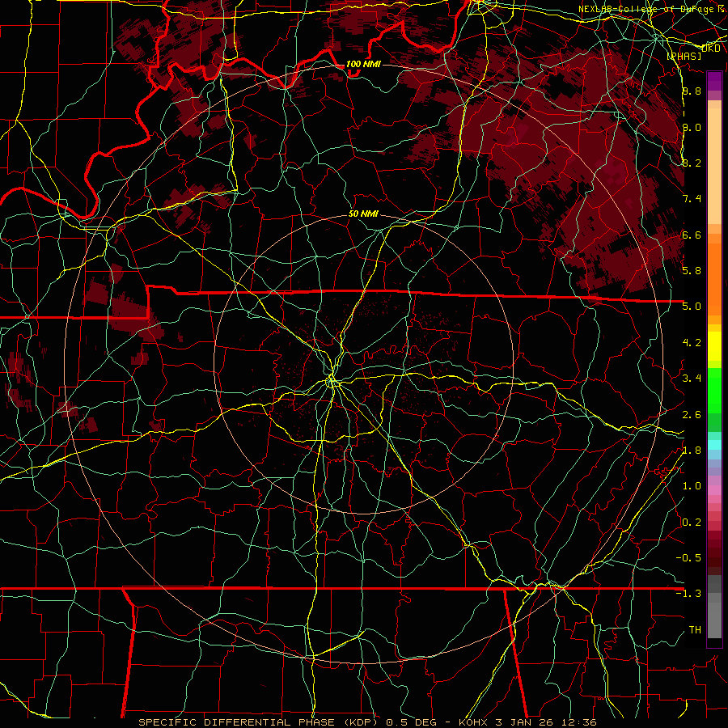The height and width of the screenshot is (728, 728).
Task: Click the -1.3 value on color scale
Action: 688,594
